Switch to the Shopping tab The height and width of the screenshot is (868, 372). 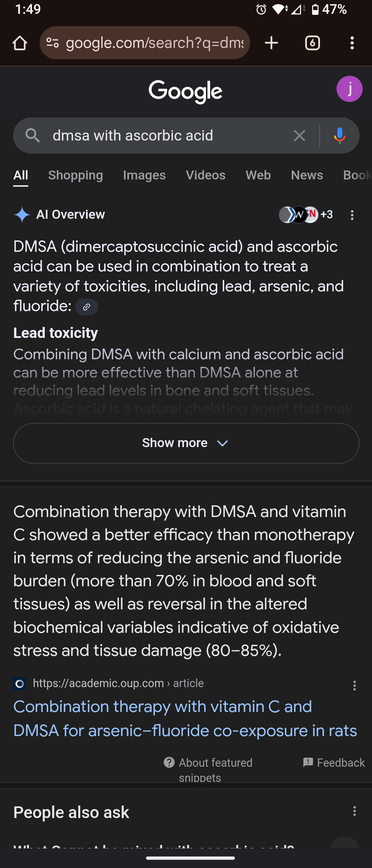coord(75,175)
